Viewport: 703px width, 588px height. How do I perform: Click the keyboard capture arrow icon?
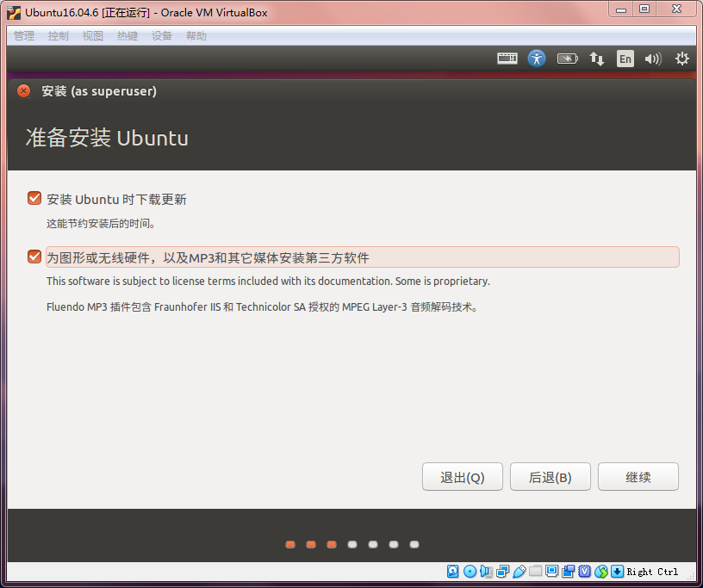[x=618, y=571]
